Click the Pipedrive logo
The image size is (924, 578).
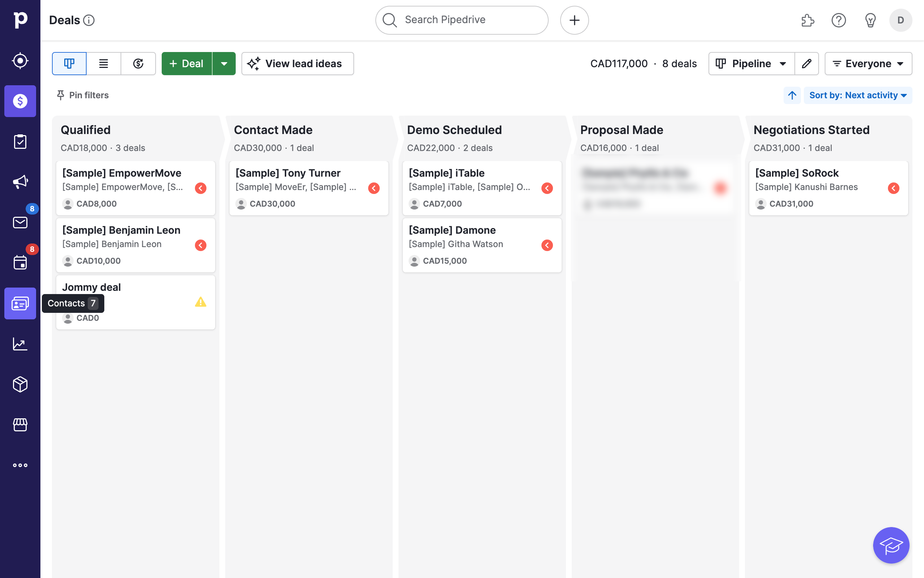20,20
